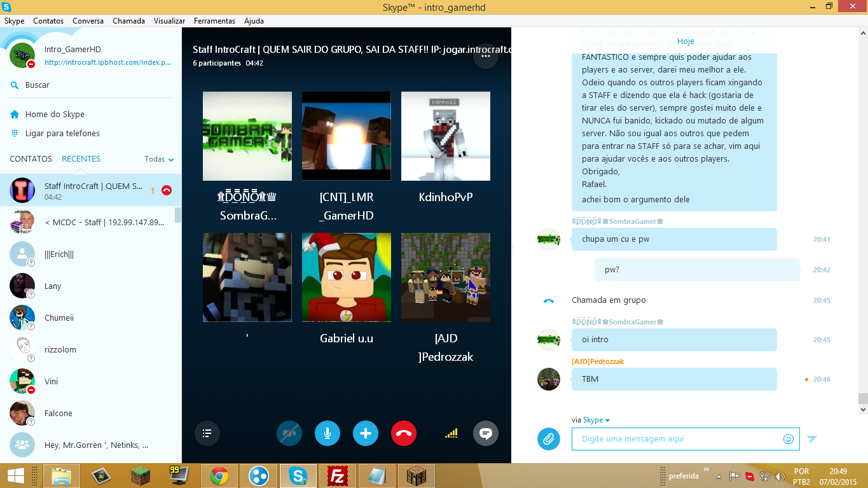Open conversation with rizzolom

[x=90, y=349]
